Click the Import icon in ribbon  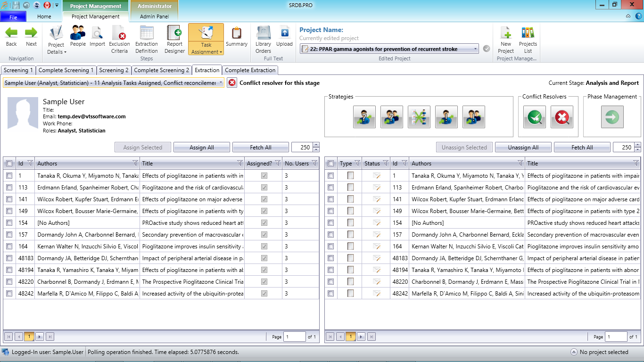97,33
